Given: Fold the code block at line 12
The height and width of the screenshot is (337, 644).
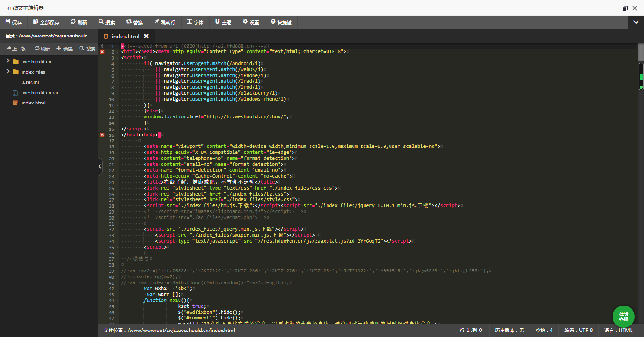Looking at the screenshot, I should click(x=117, y=111).
